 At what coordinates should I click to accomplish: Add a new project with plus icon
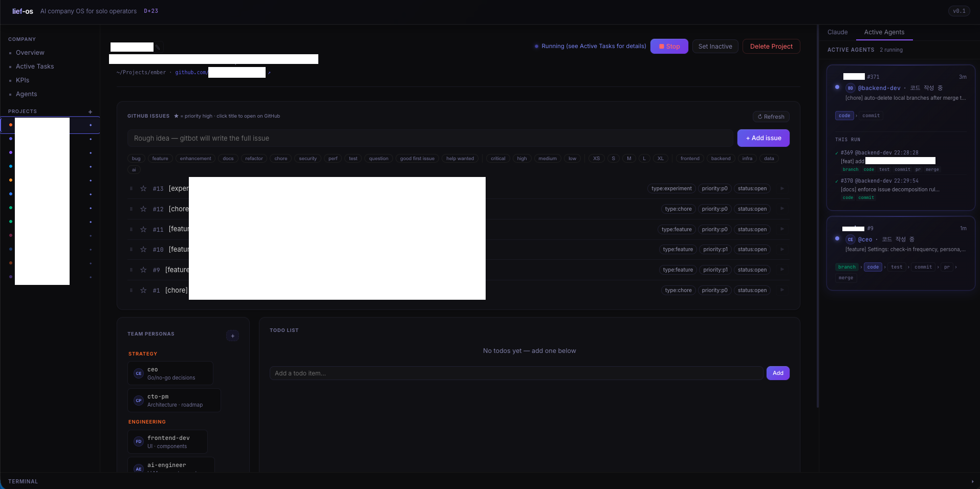pyautogui.click(x=90, y=112)
